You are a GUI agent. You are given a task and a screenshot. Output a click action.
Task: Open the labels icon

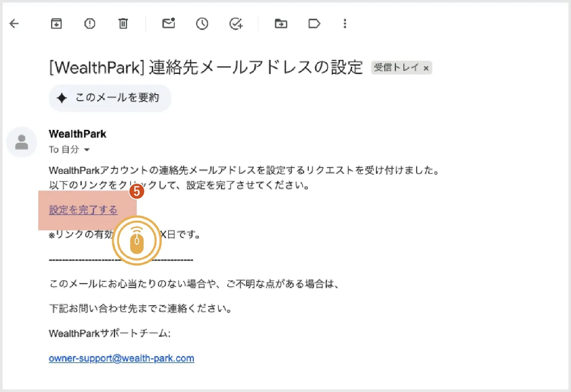[314, 24]
